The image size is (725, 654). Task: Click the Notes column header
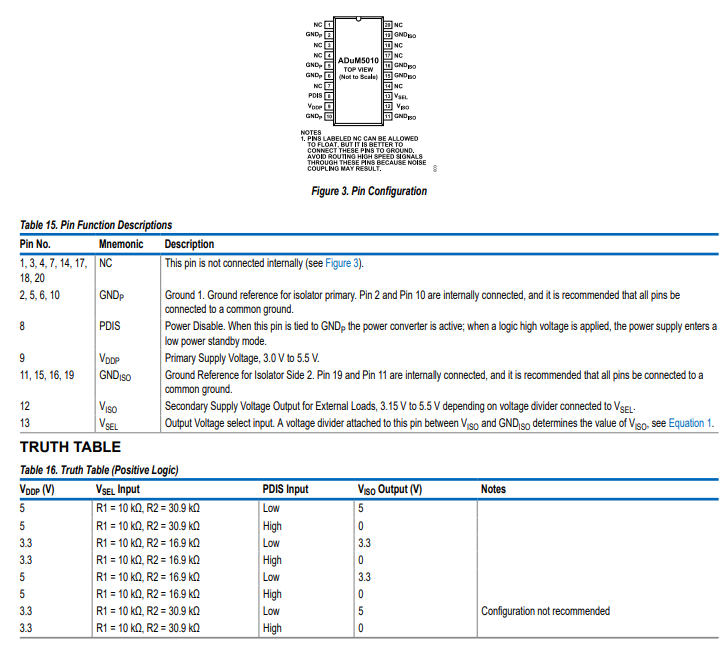tap(493, 489)
